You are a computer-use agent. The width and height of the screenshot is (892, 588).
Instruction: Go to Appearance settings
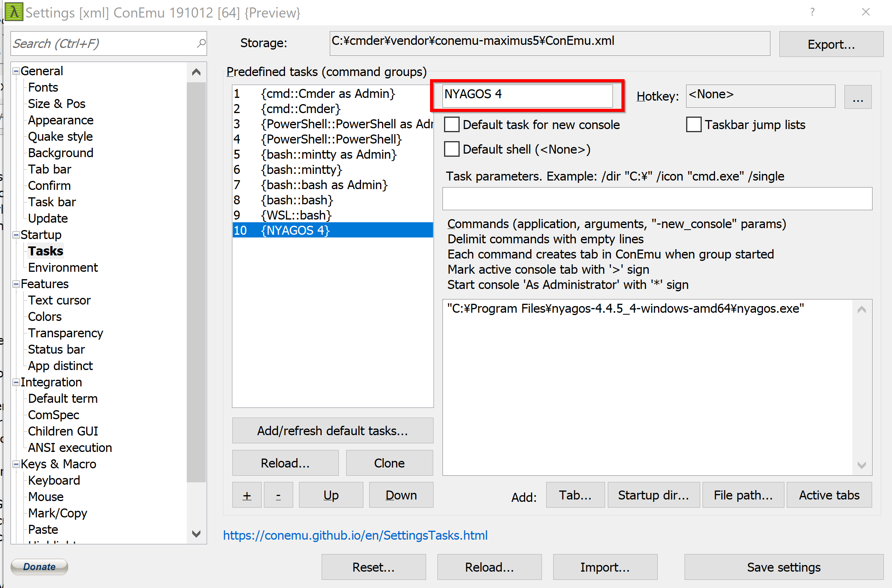[60, 120]
